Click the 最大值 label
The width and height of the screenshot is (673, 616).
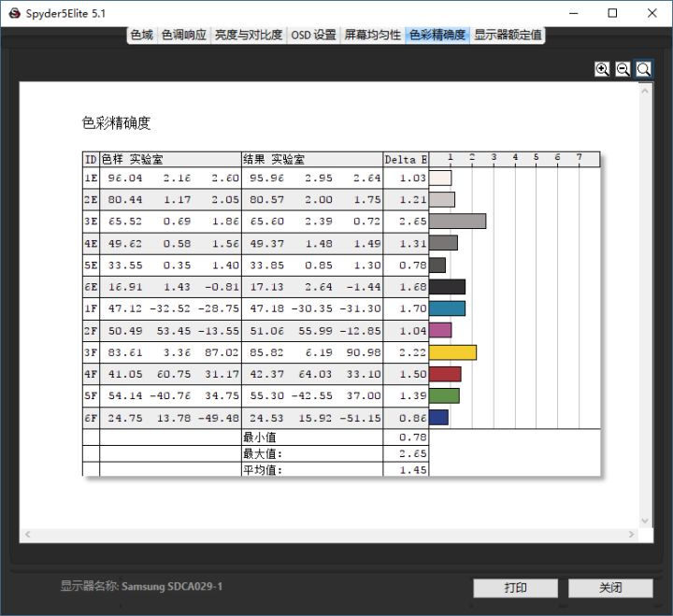click(263, 453)
